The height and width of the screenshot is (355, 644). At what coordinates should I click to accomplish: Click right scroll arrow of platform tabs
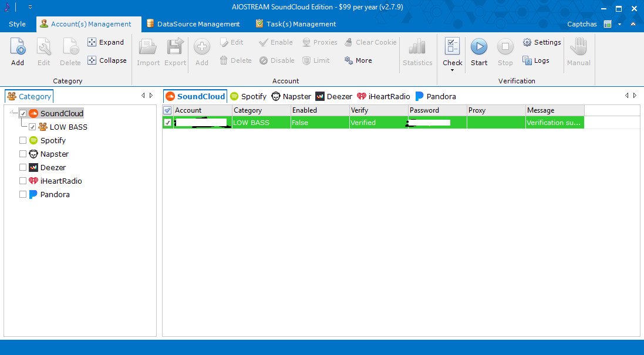tap(635, 96)
